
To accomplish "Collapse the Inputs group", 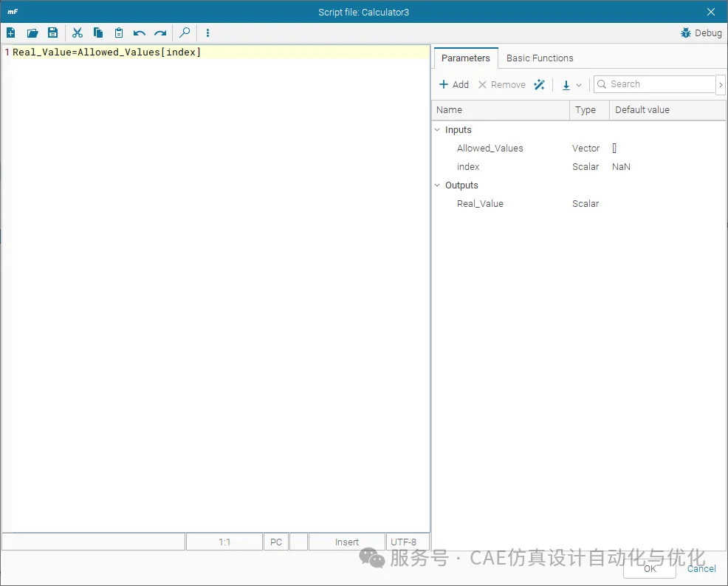I will tap(437, 129).
